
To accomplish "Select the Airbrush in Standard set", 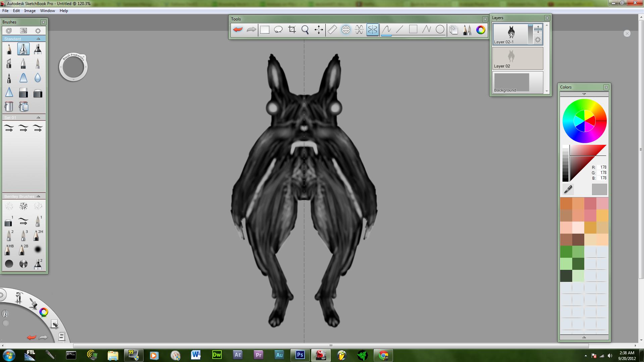I will (x=23, y=49).
